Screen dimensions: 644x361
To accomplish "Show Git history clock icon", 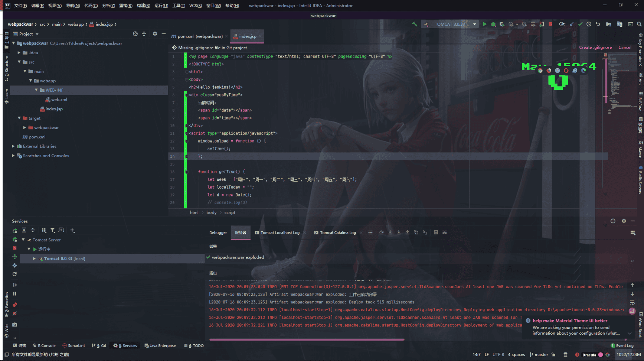I will (x=589, y=24).
